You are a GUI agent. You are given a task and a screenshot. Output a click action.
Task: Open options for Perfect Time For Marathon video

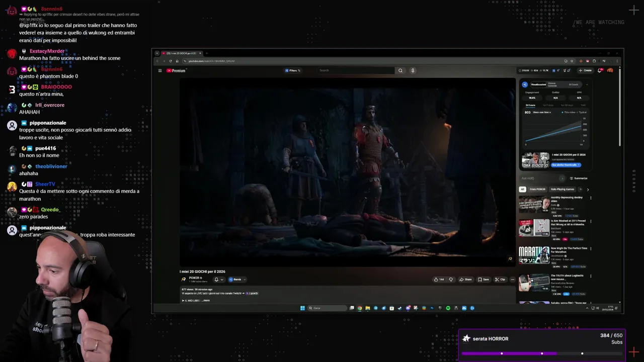[x=591, y=248]
